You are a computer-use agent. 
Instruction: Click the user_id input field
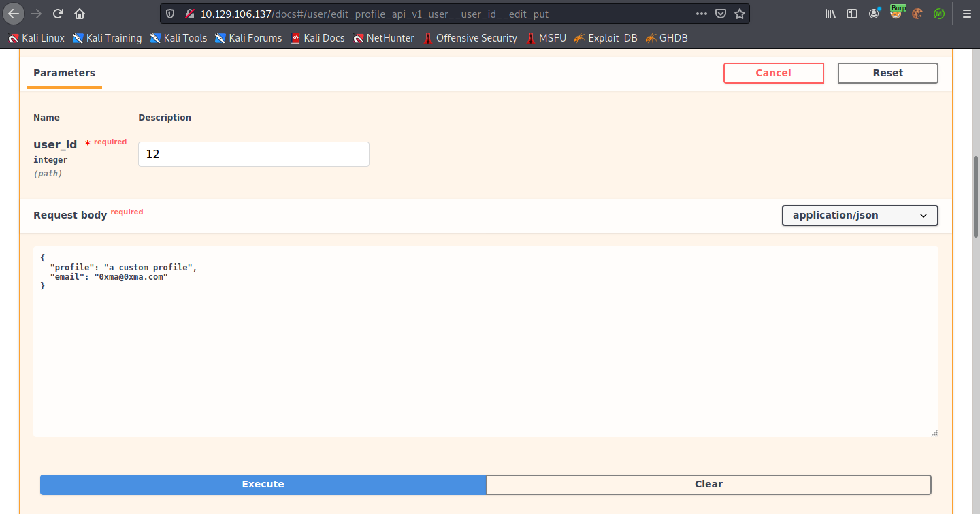click(254, 154)
